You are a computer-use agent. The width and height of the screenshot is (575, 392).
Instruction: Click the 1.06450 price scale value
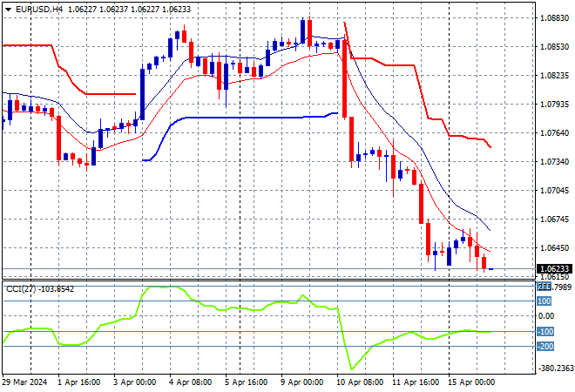pos(554,248)
